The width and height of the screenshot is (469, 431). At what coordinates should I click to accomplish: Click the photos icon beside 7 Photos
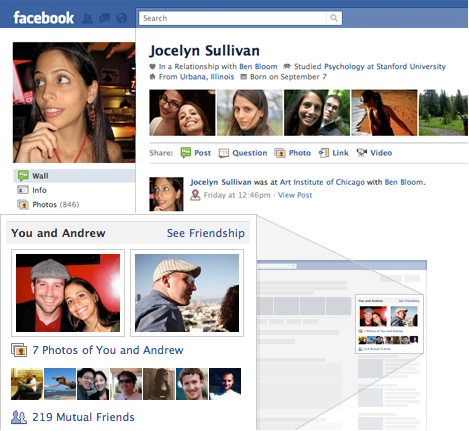[19, 350]
